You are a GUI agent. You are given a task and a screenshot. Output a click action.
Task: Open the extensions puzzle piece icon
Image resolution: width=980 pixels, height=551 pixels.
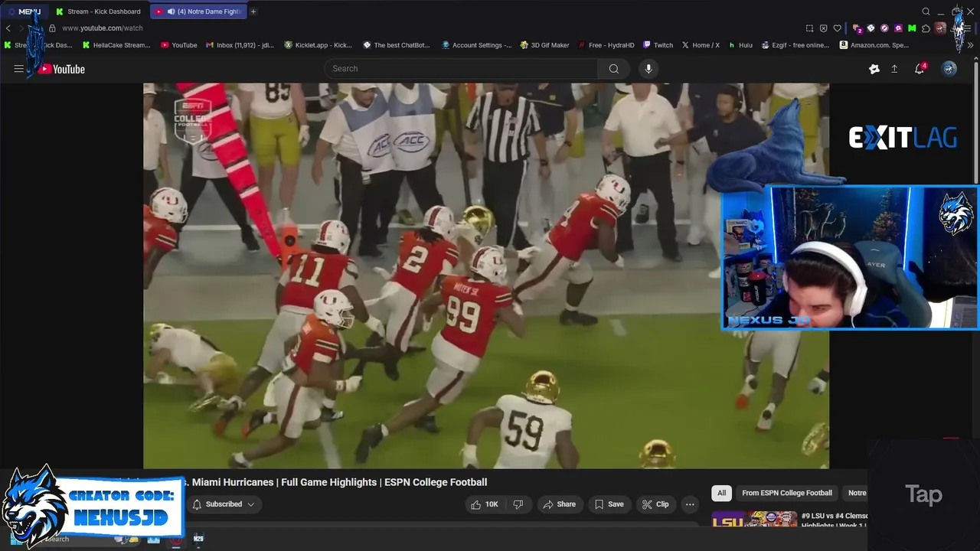point(926,28)
